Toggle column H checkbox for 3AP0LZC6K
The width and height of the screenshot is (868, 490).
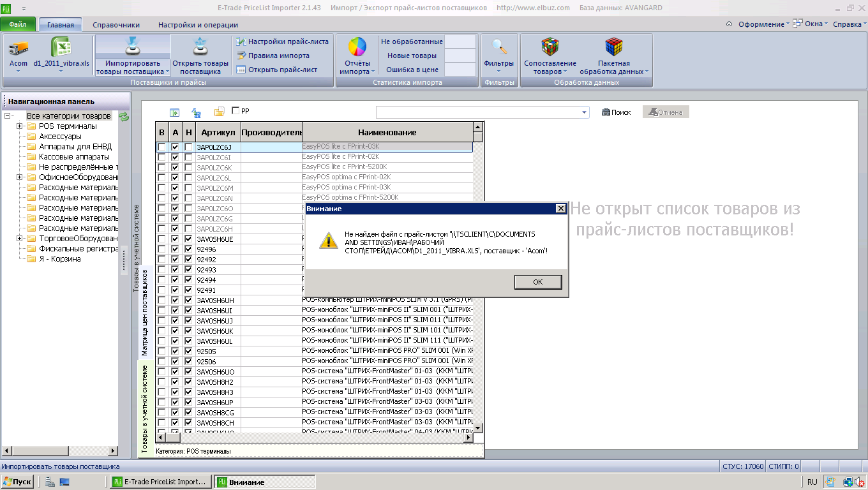pyautogui.click(x=188, y=167)
